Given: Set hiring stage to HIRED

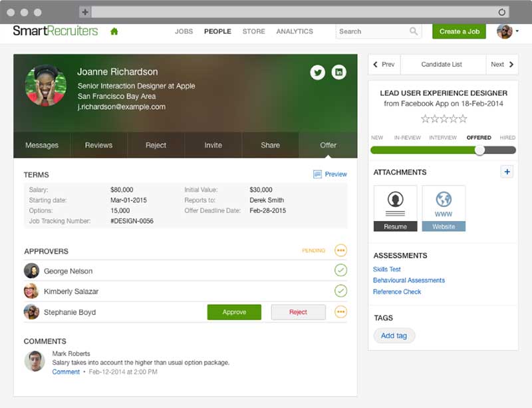Looking at the screenshot, I should 507,138.
